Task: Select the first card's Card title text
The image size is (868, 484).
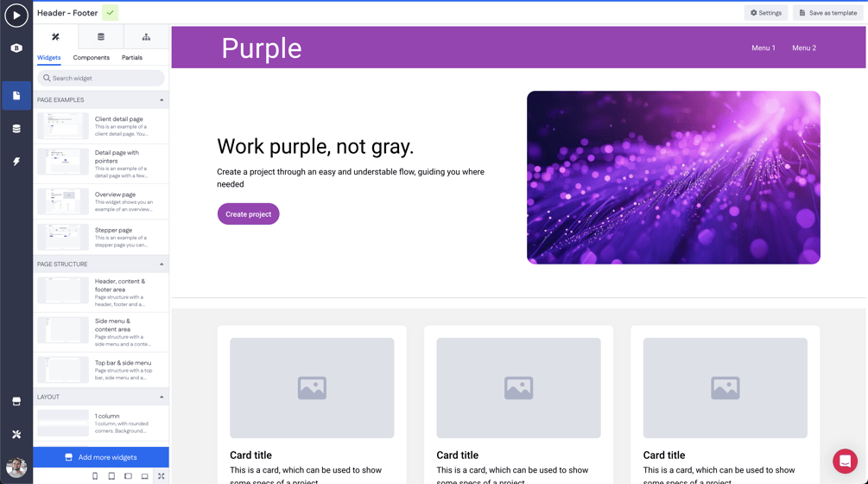Action: pos(250,455)
